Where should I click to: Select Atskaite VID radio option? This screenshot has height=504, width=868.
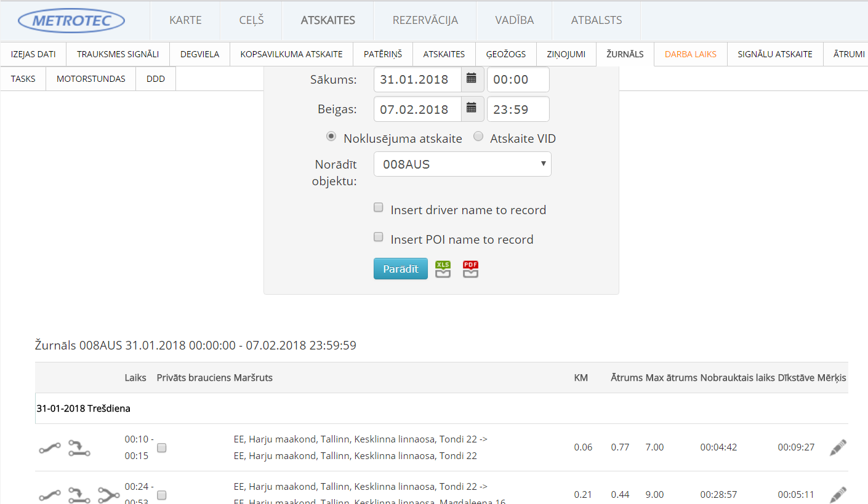pos(478,137)
